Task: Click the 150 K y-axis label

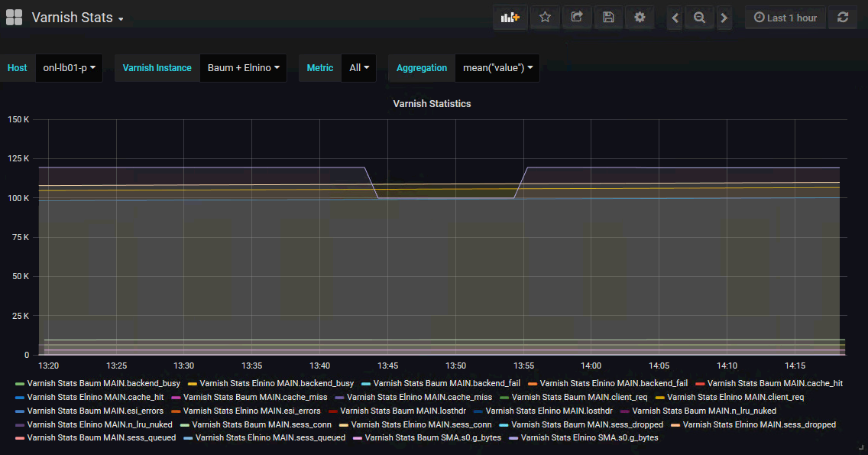Action: click(18, 119)
